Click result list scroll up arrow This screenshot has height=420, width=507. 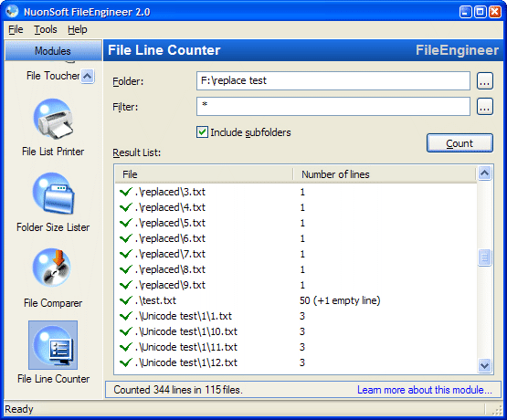tap(484, 173)
